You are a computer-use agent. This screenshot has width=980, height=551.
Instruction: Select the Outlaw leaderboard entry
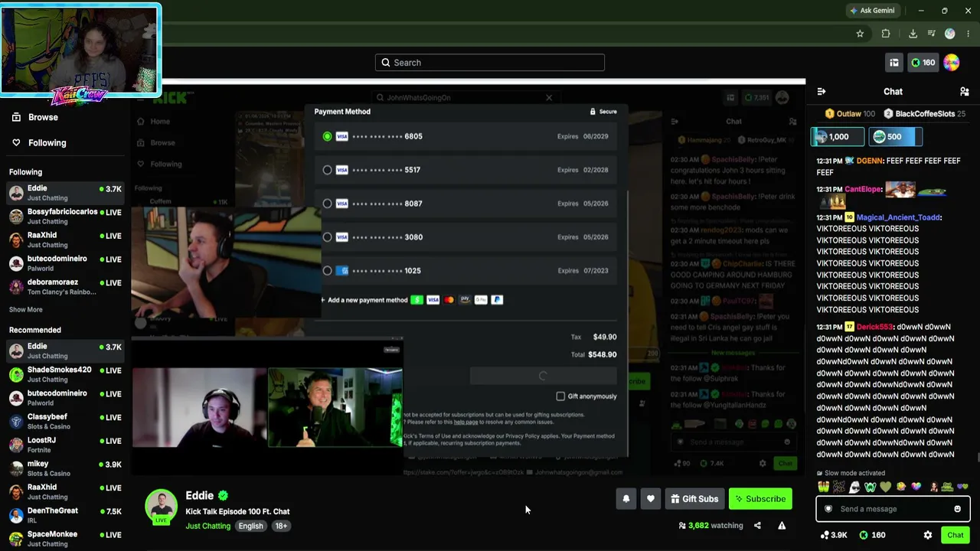(850, 114)
